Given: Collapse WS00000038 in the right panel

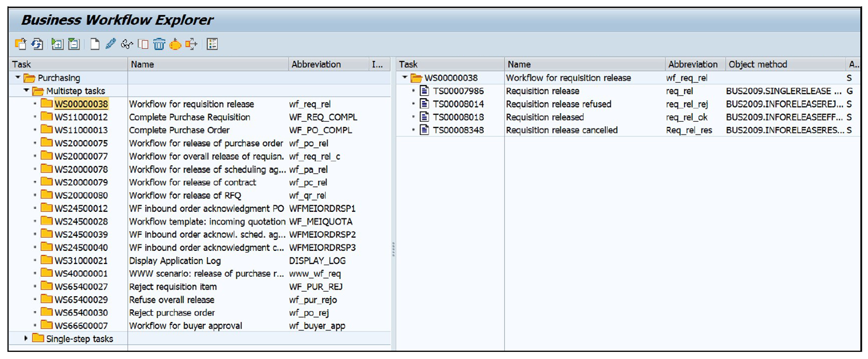Looking at the screenshot, I should [405, 78].
